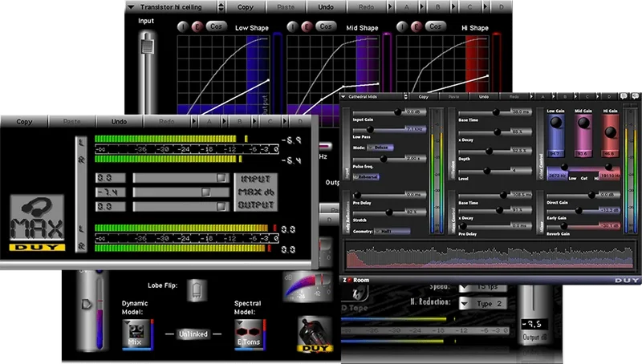The height and width of the screenshot is (364, 642).
Task: Toggle the Rehearsal checkbox in the Z-Room window
Action: pyautogui.click(x=366, y=176)
